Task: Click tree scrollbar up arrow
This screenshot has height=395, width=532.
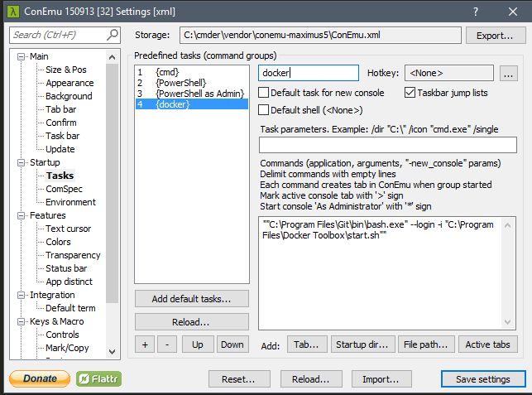Action: tap(112, 57)
